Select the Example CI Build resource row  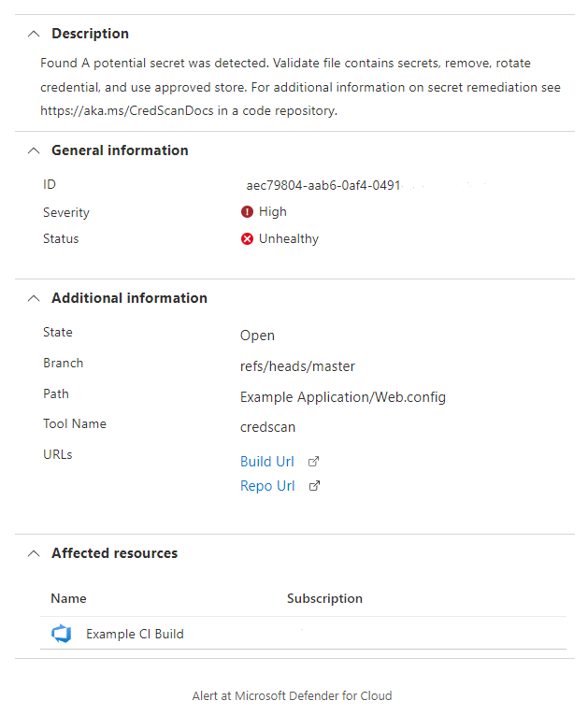pos(303,634)
